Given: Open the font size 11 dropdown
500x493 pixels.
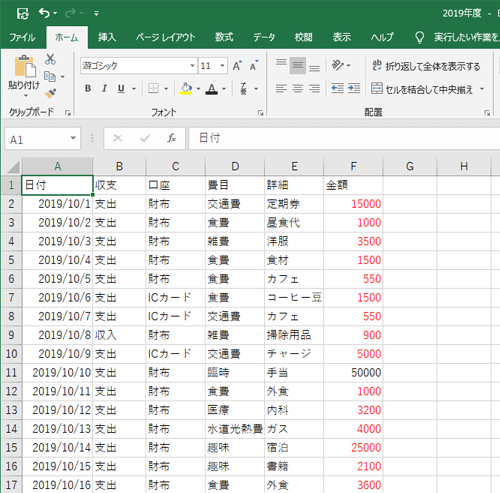Looking at the screenshot, I should click(222, 66).
